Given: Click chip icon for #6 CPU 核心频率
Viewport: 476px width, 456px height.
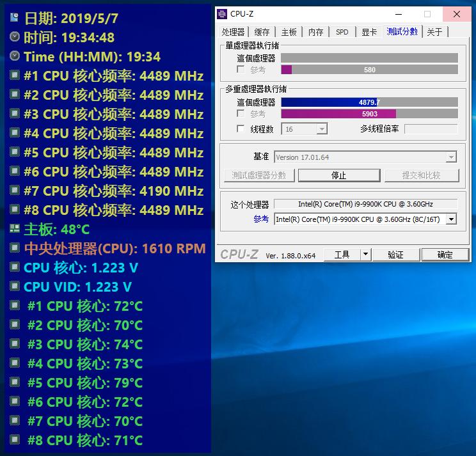Looking at the screenshot, I should [x=15, y=171].
